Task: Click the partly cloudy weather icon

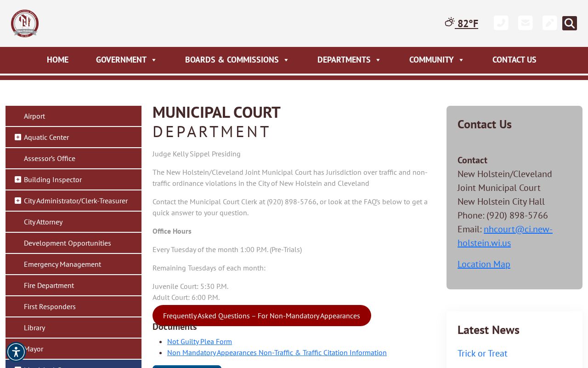Action: (449, 22)
